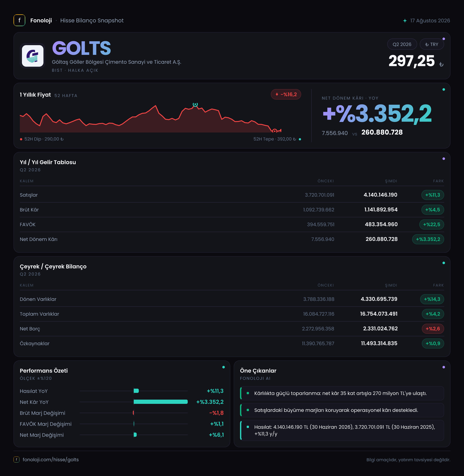Click the Çeyrek / Çeyrek Bilanço heading
464x476 pixels.
tap(53, 266)
